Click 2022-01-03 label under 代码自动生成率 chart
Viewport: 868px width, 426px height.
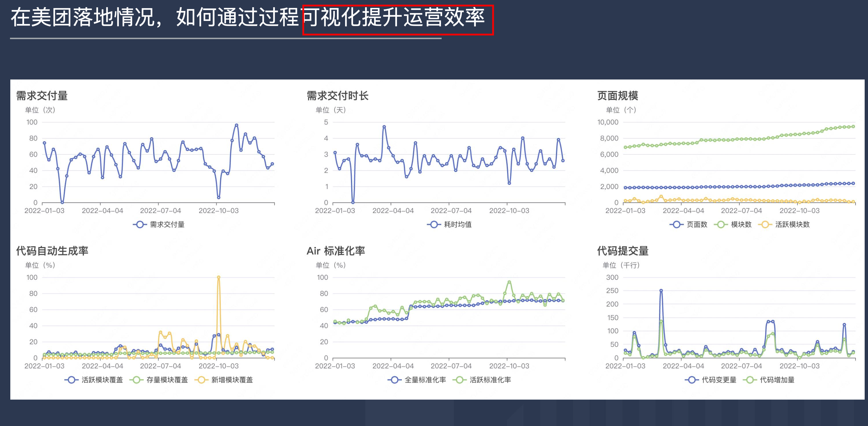[x=45, y=366]
